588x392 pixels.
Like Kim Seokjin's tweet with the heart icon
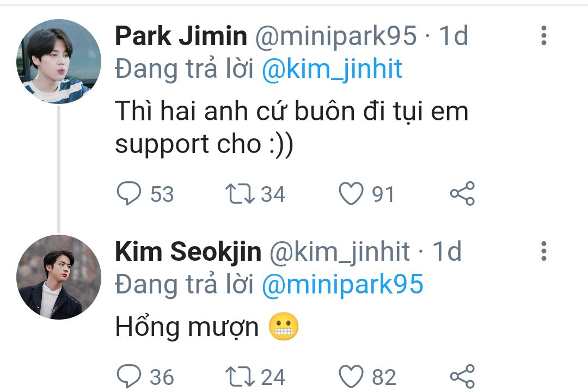(x=351, y=376)
